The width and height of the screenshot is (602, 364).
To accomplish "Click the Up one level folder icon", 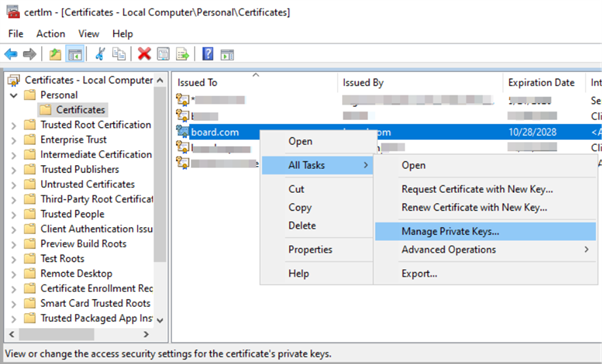I will click(55, 54).
